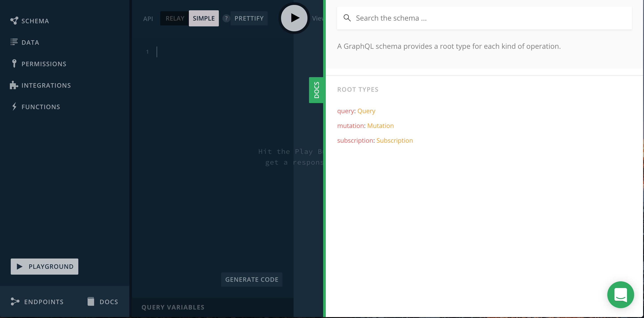Select the Data icon in the sidebar
644x318 pixels.
click(14, 42)
